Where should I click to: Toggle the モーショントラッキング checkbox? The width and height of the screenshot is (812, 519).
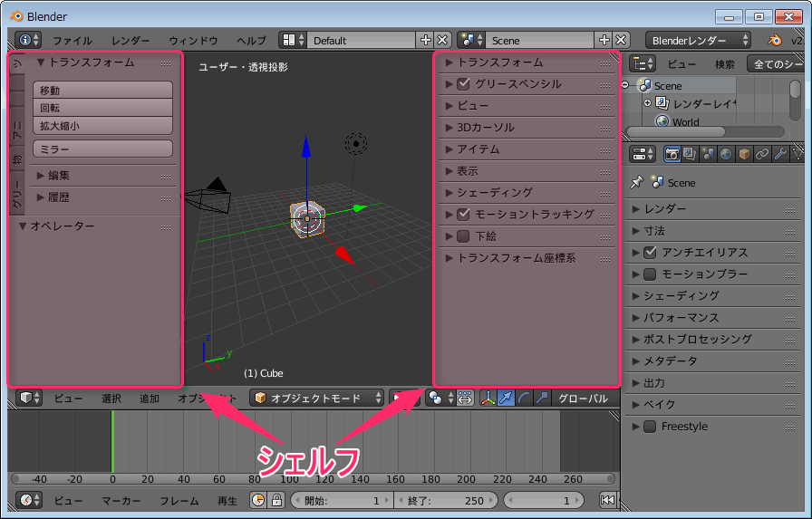(x=463, y=214)
